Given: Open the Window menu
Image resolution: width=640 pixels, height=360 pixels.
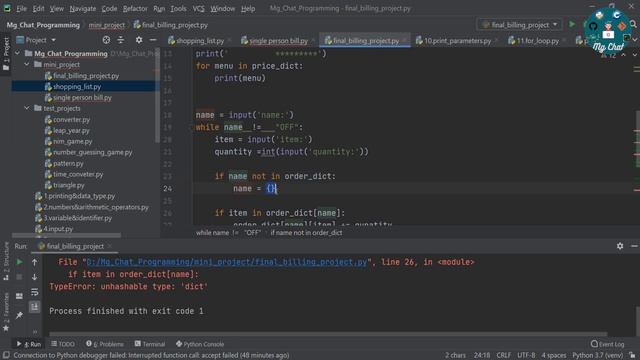Looking at the screenshot, I should (x=222, y=9).
